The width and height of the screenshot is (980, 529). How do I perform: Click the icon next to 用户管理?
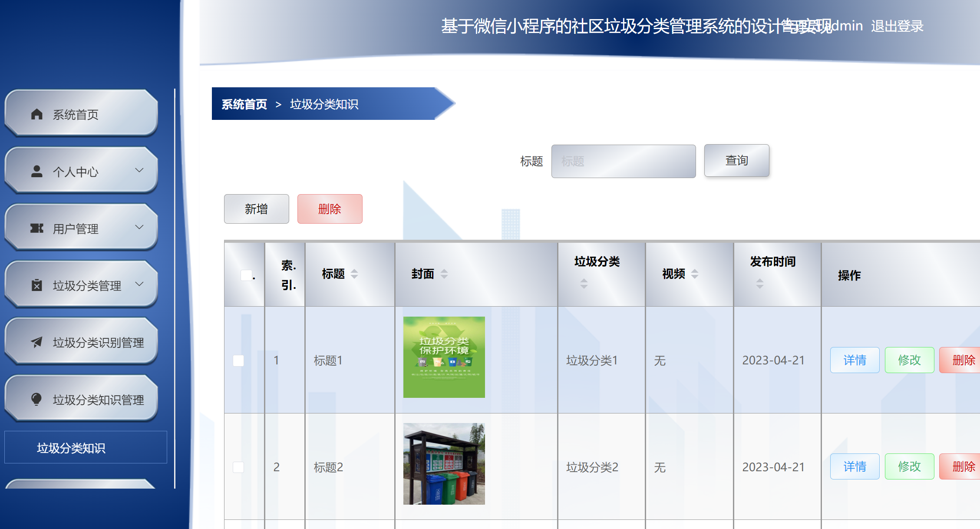(37, 228)
